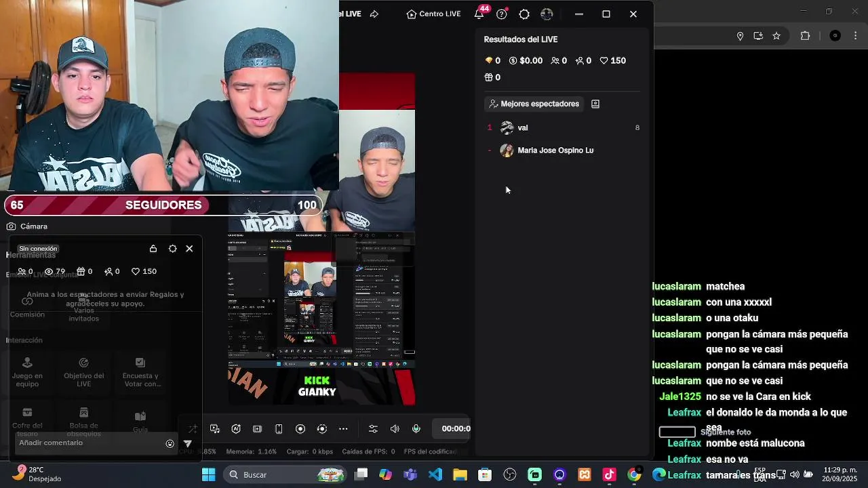Open Varios invitados tool
Screen dimensions: 868x488
point(83,307)
